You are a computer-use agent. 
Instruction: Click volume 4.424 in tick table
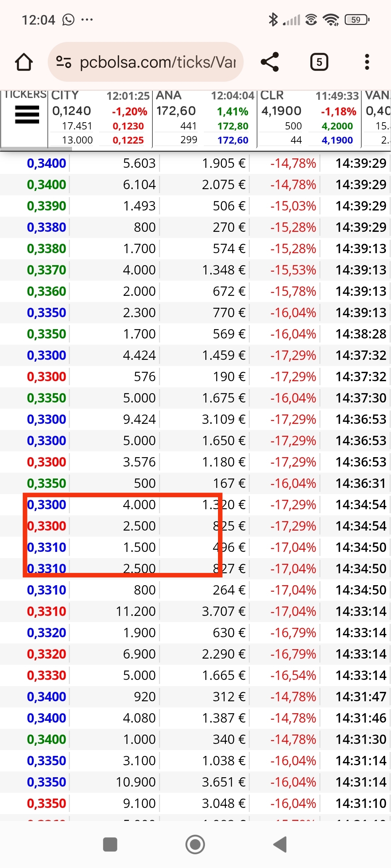tap(139, 355)
